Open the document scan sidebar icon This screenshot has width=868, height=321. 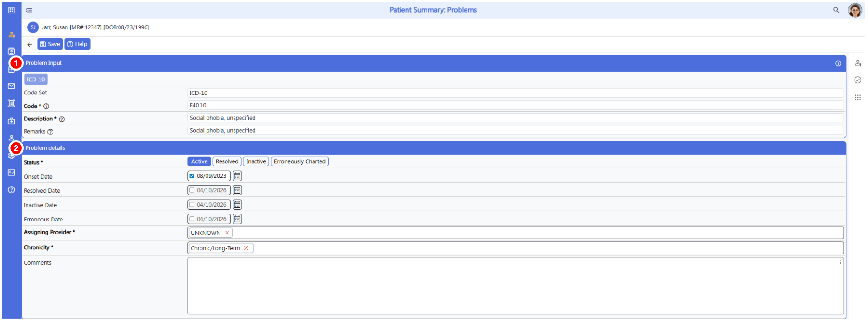tap(12, 103)
